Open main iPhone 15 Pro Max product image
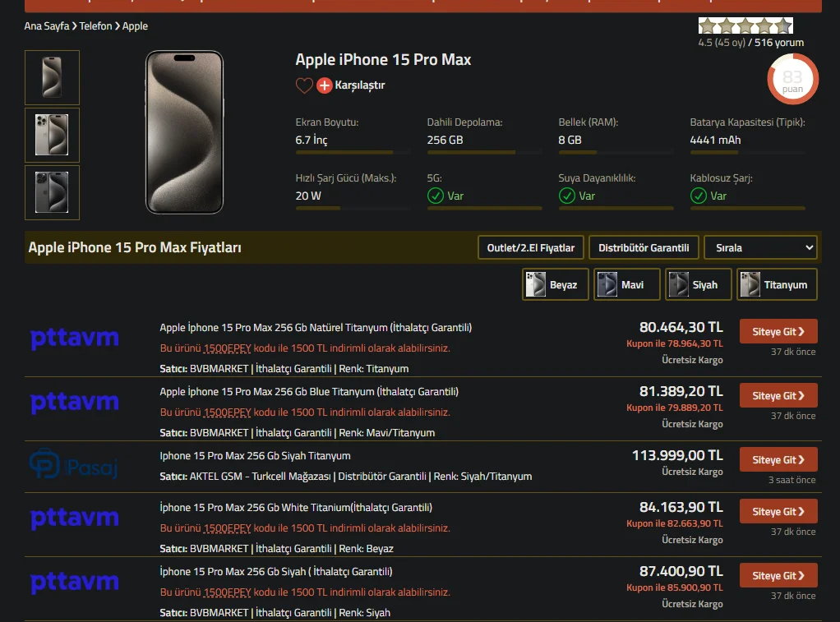840x622 pixels. coord(184,132)
